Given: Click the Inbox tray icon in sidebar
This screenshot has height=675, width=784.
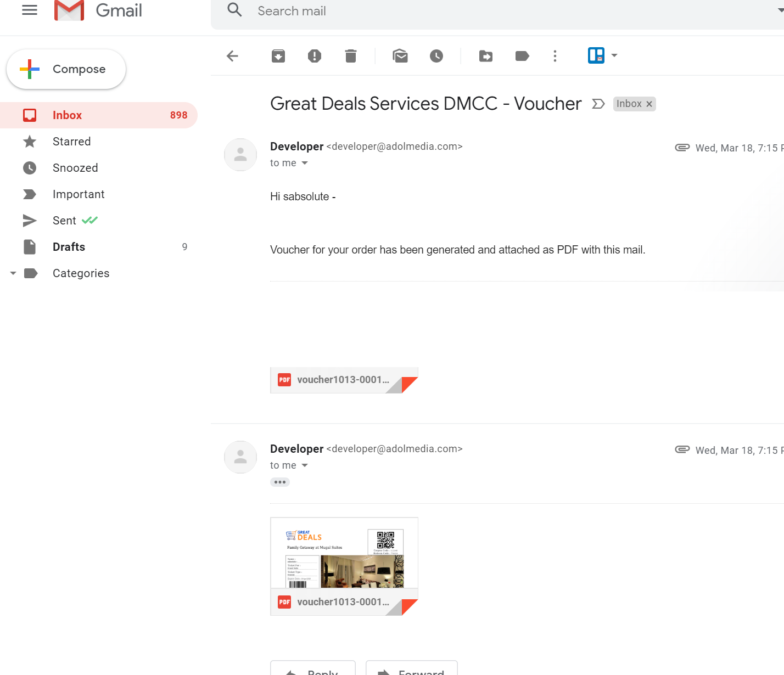Looking at the screenshot, I should point(30,115).
